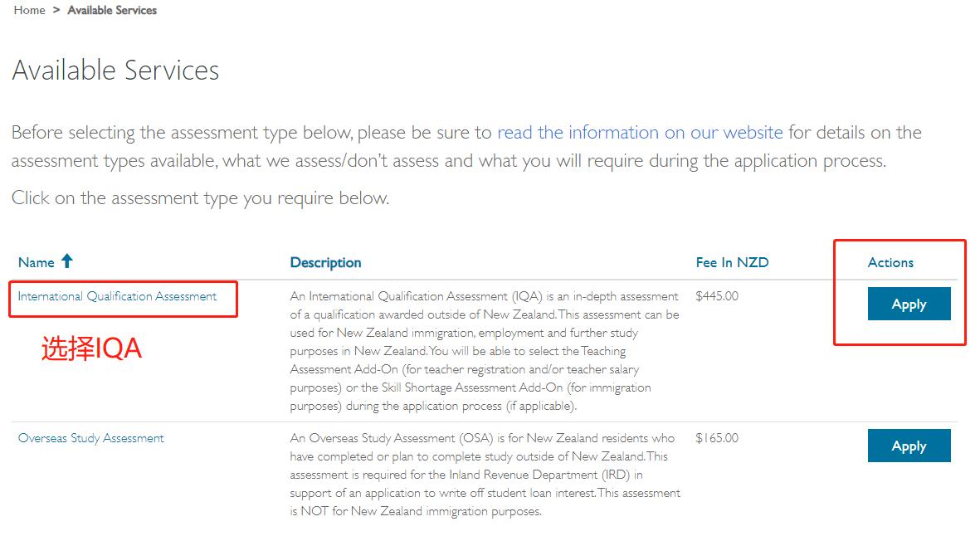
Task: Click the Available Services breadcrumb item
Action: [x=112, y=10]
